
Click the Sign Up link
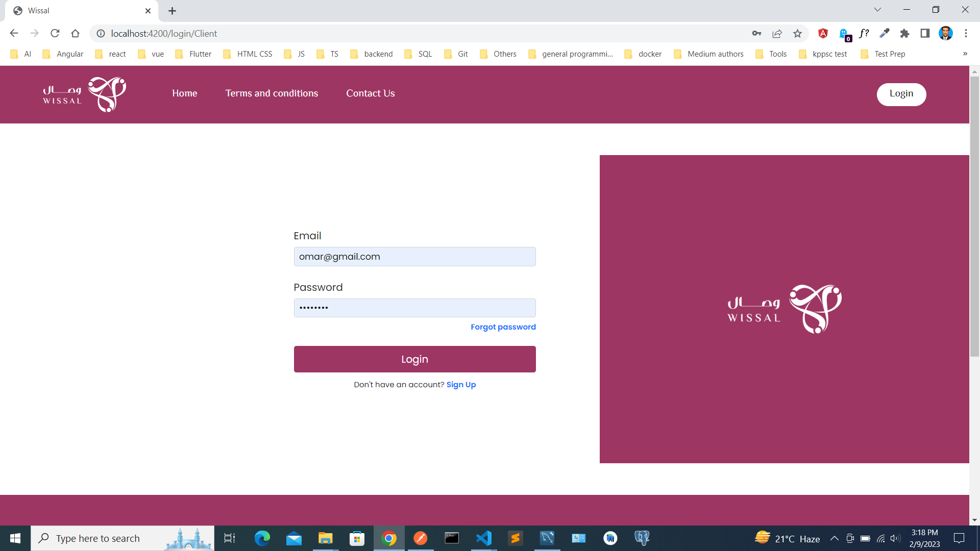point(461,384)
